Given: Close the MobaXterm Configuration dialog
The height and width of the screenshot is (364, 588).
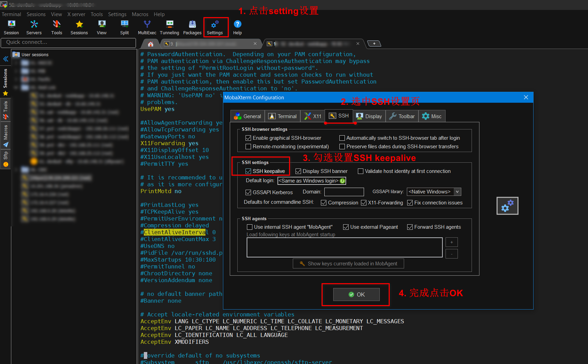Looking at the screenshot, I should click(x=526, y=97).
